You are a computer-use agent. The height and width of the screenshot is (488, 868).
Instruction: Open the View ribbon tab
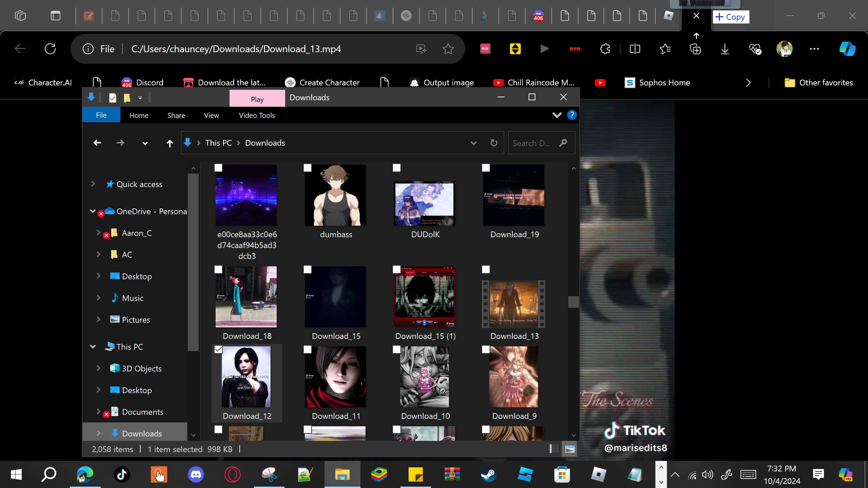click(x=212, y=115)
